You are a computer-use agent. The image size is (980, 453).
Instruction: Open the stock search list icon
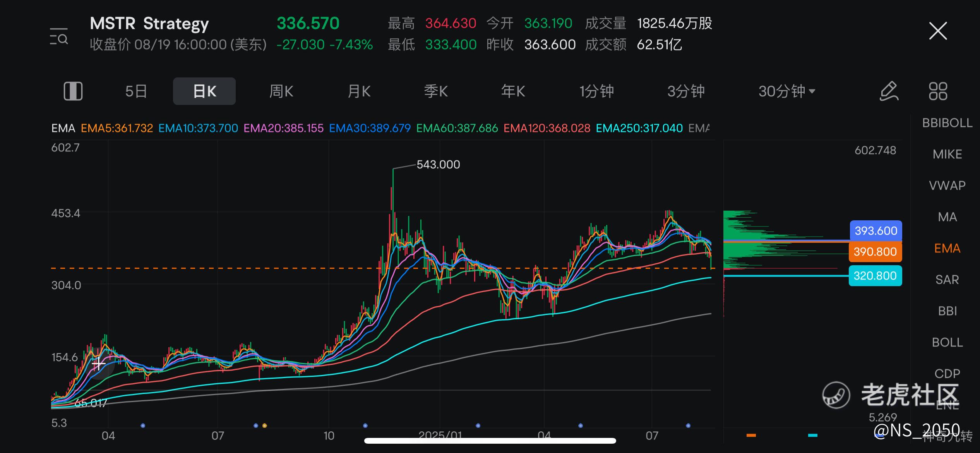(59, 36)
